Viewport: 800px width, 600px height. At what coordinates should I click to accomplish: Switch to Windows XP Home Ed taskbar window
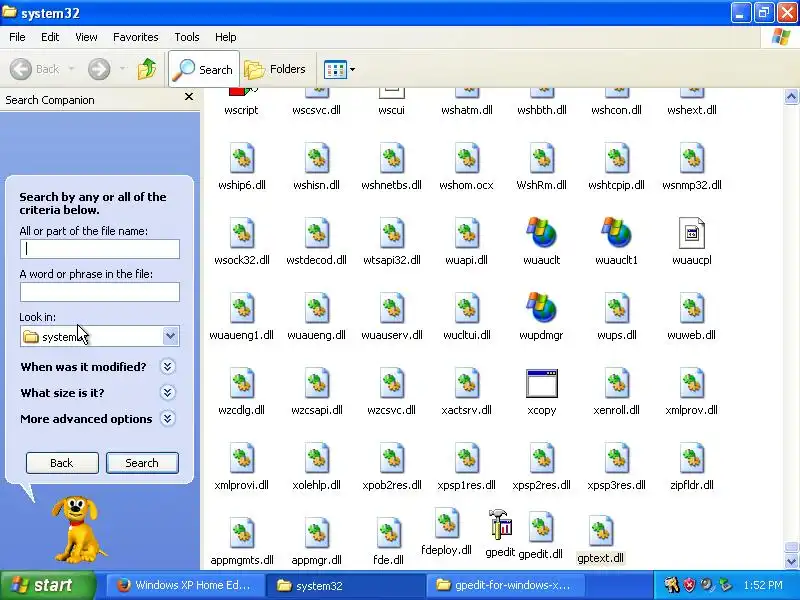pos(186,585)
